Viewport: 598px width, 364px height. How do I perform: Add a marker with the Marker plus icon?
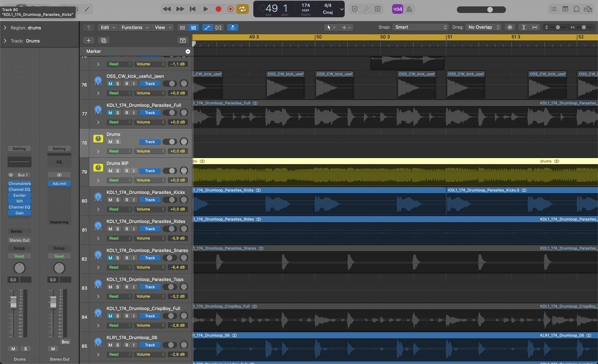[188, 51]
